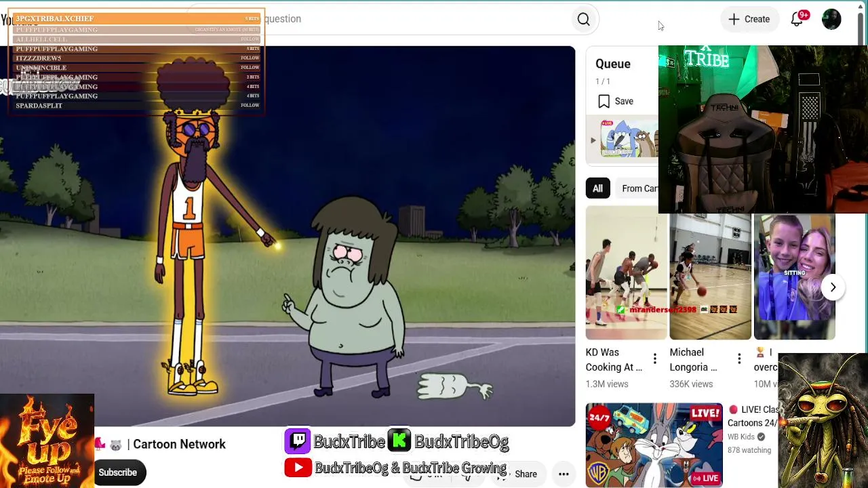The width and height of the screenshot is (868, 488).
Task: Open the account avatar menu
Action: [x=831, y=19]
